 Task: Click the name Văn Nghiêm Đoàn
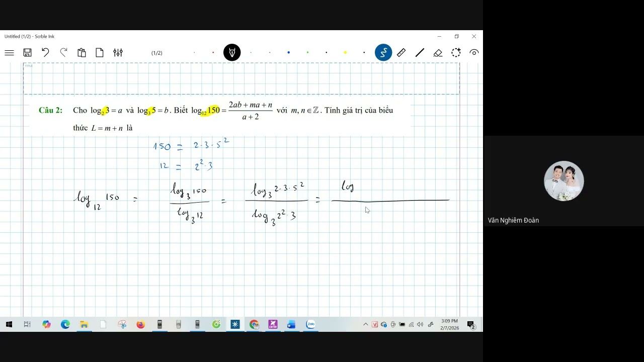[x=513, y=220]
